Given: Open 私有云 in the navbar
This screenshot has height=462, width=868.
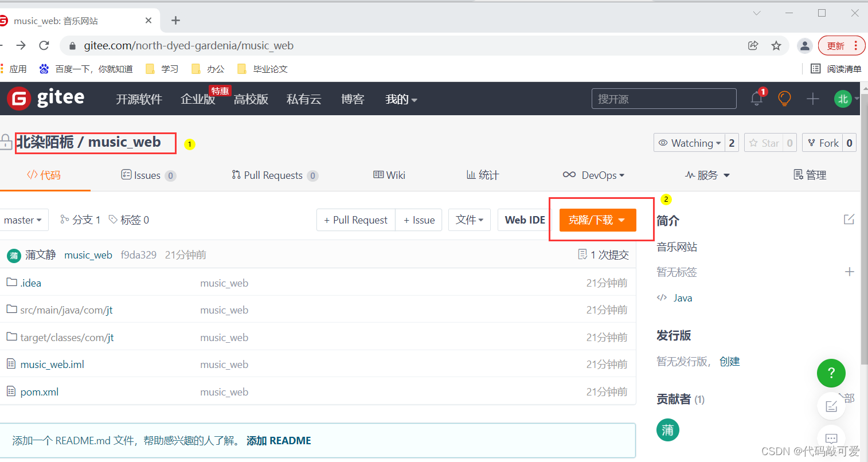Looking at the screenshot, I should [304, 99].
